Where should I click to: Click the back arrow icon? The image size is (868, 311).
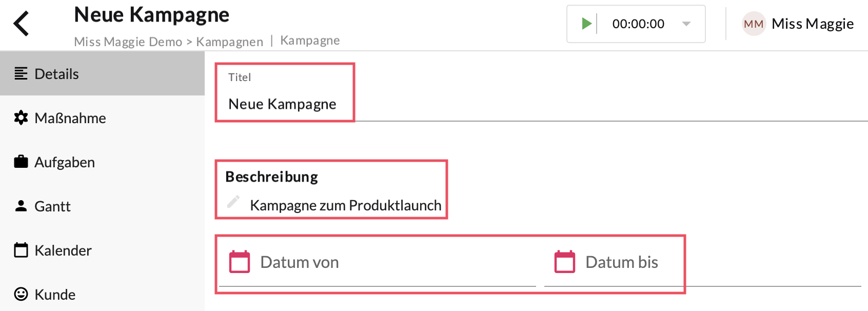click(x=21, y=24)
